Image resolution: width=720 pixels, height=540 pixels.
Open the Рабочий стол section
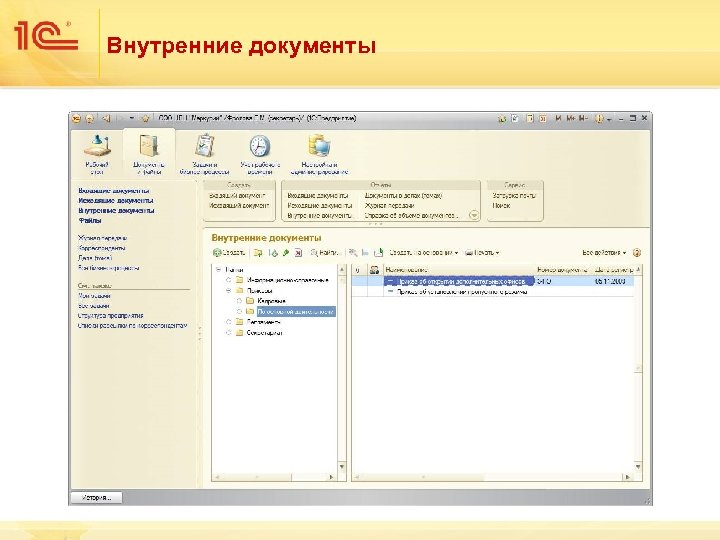click(97, 155)
